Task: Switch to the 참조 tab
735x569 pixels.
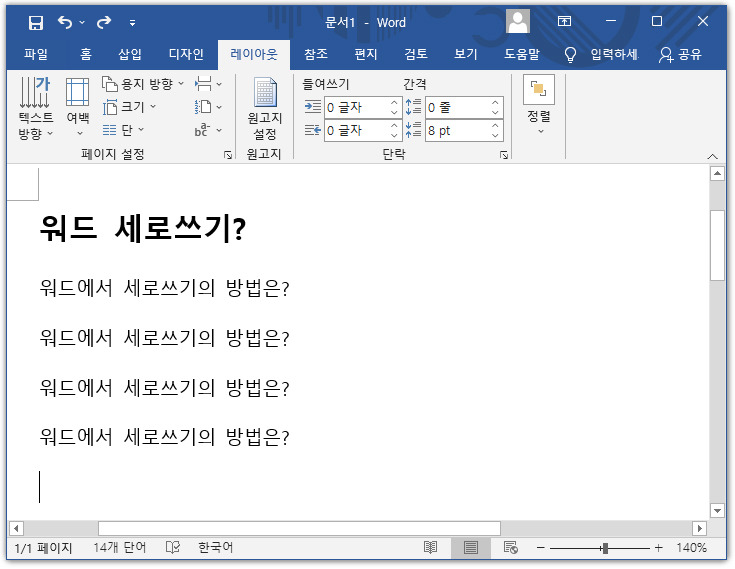Action: (x=316, y=54)
